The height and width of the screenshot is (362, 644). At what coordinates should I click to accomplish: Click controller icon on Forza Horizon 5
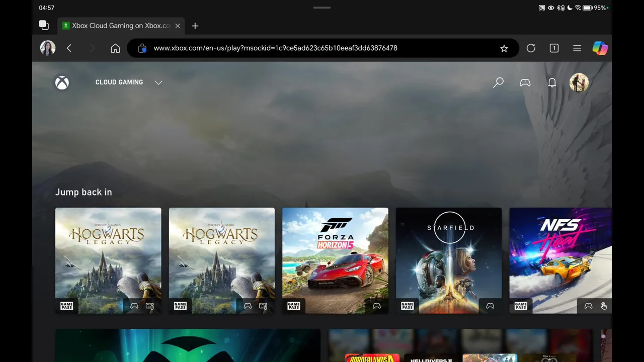pyautogui.click(x=376, y=306)
